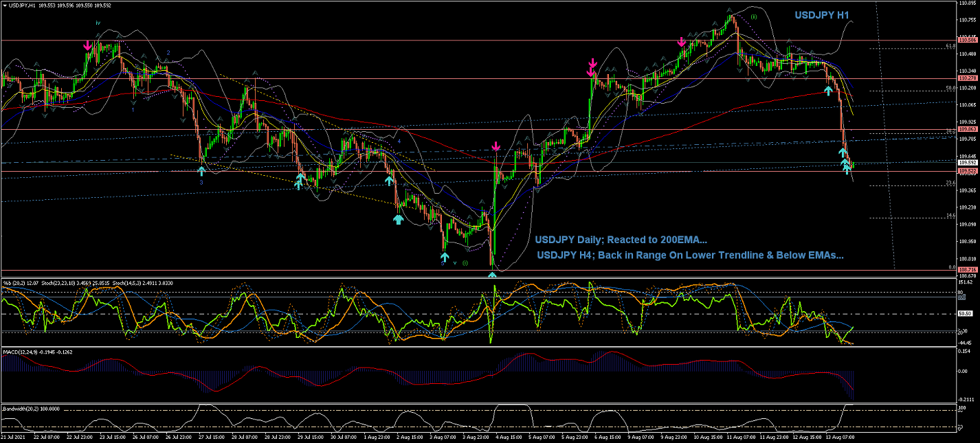This screenshot has height=443, width=980.
Task: Select the cyan up arrow touching the red moving average
Action: 829,90
